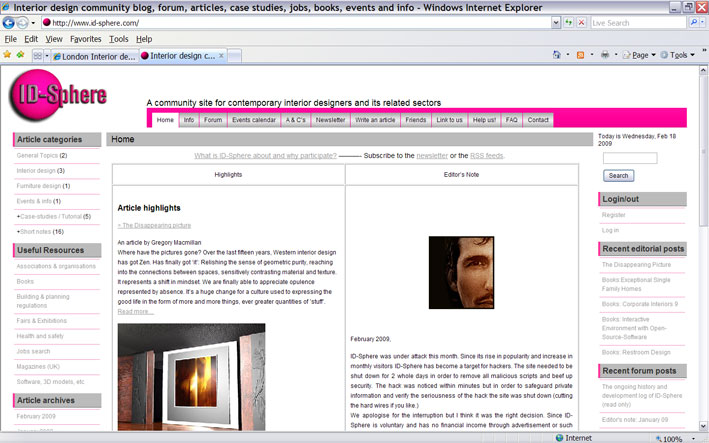709x443 pixels.
Task: Open the Register link under Login/out
Action: 614,215
